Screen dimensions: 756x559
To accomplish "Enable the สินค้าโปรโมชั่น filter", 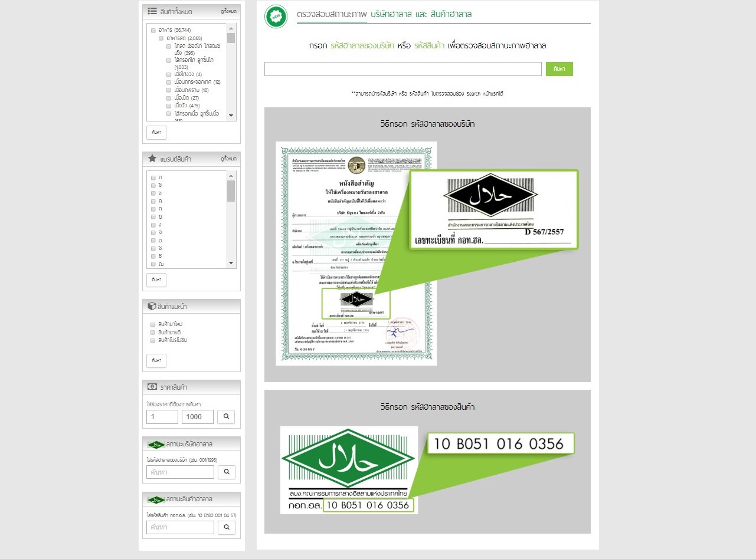I will [153, 340].
